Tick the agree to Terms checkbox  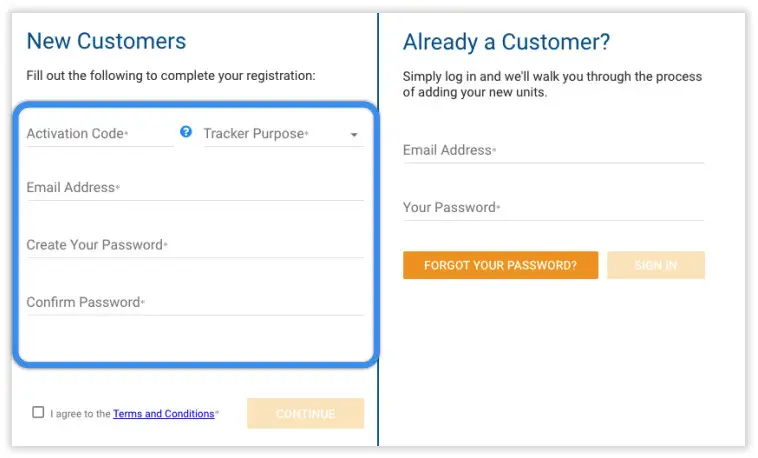pos(38,412)
